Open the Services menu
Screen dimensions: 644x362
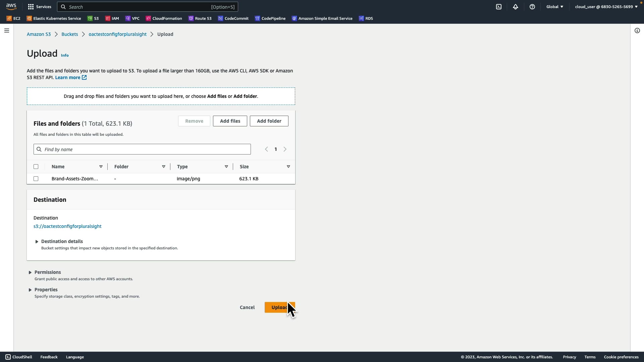click(40, 7)
